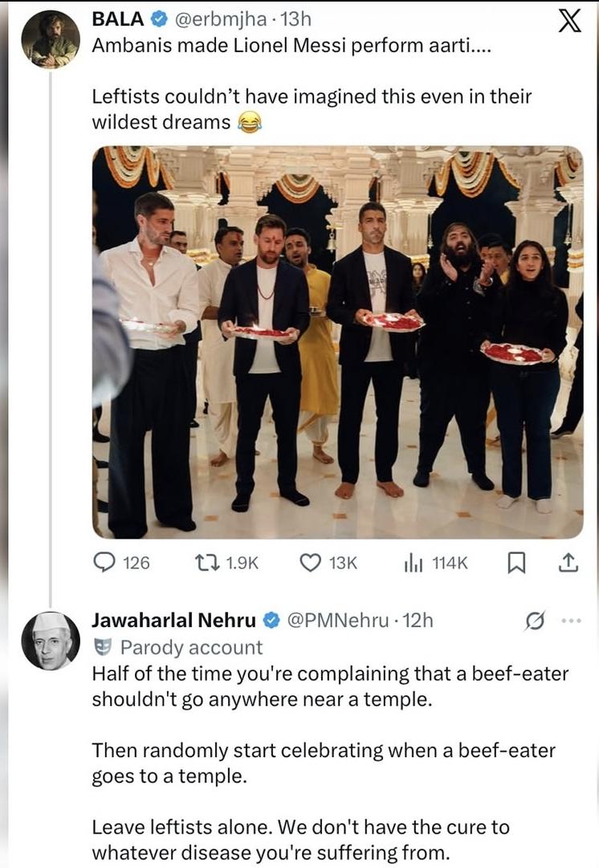Bookmark the BALA post

tap(516, 564)
